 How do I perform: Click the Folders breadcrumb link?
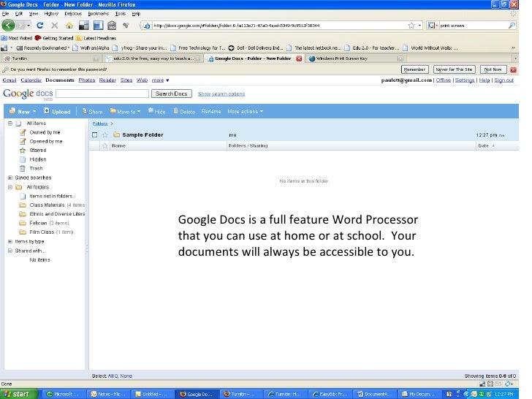click(x=100, y=123)
